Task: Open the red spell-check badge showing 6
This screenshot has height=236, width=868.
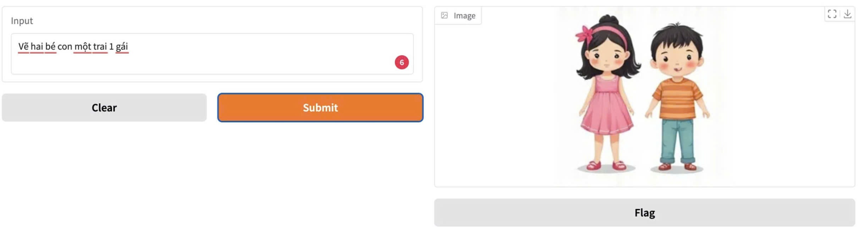Action: point(401,63)
